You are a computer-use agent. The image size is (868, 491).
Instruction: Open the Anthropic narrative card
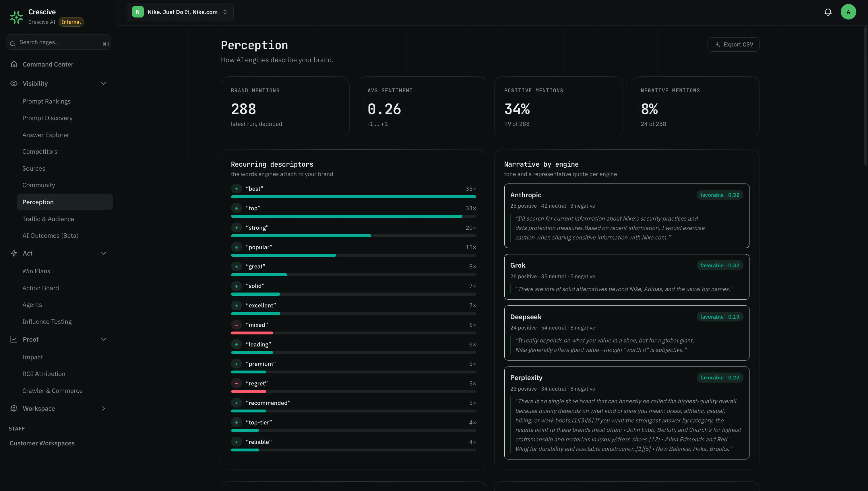click(x=626, y=216)
